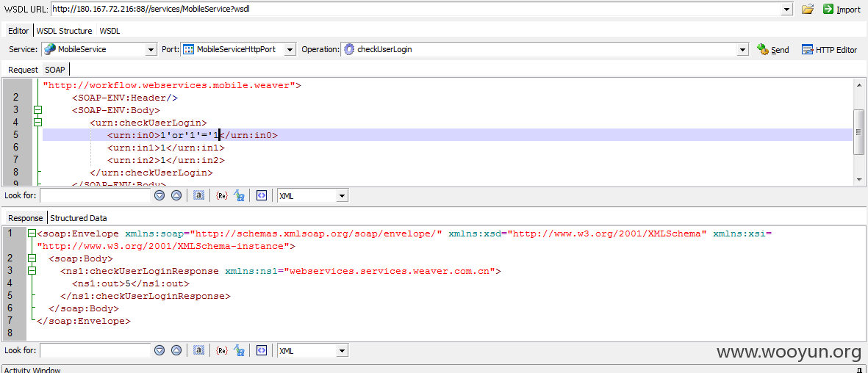The height and width of the screenshot is (373, 868).
Task: Open the Structured Data tab
Action: [x=79, y=218]
